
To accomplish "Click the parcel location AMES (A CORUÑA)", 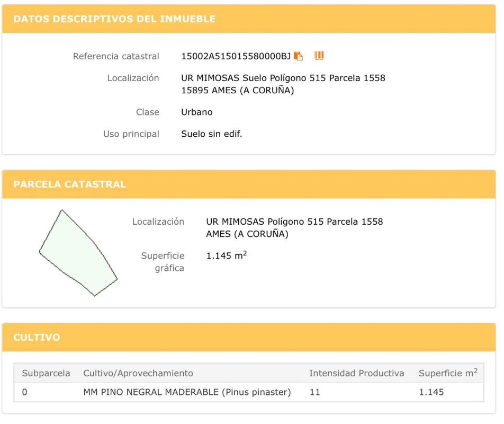I will (247, 234).
